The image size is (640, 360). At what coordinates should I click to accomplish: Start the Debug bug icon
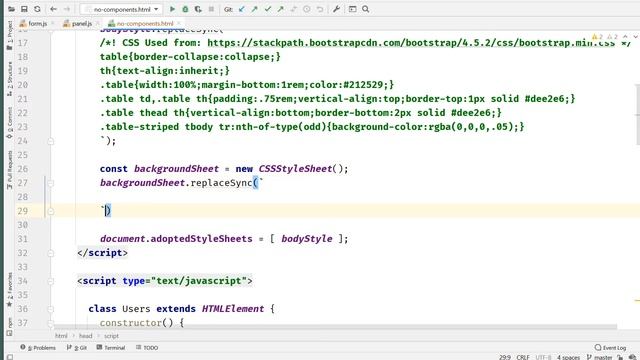(185, 9)
